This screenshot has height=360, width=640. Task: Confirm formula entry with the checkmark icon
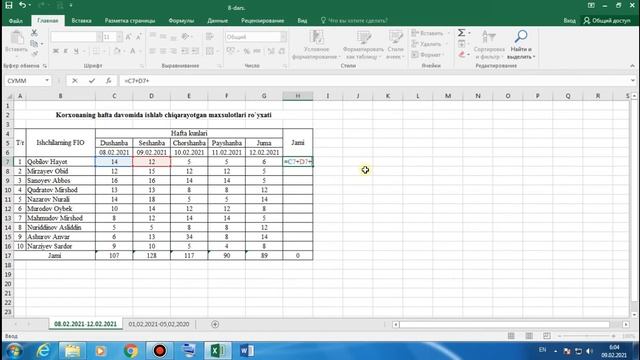91,81
